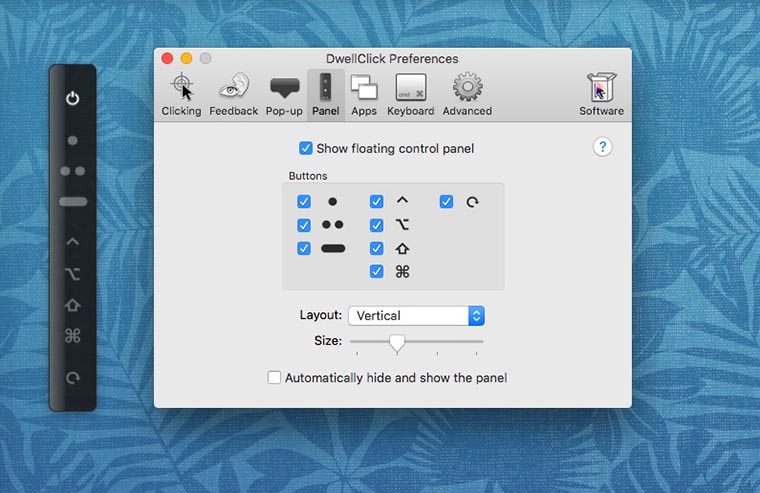Enable Automatically hide and show the panel
This screenshot has height=493, width=760.
(274, 378)
